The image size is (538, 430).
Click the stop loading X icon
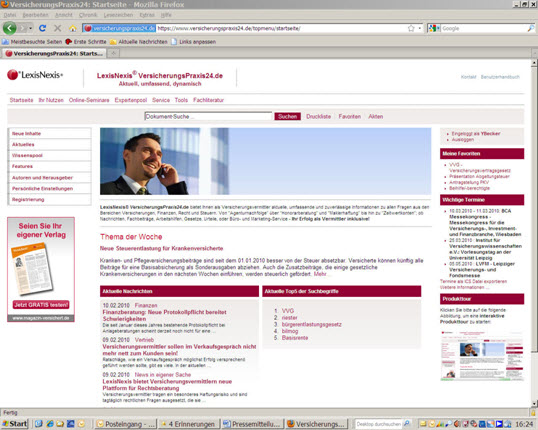[58, 28]
